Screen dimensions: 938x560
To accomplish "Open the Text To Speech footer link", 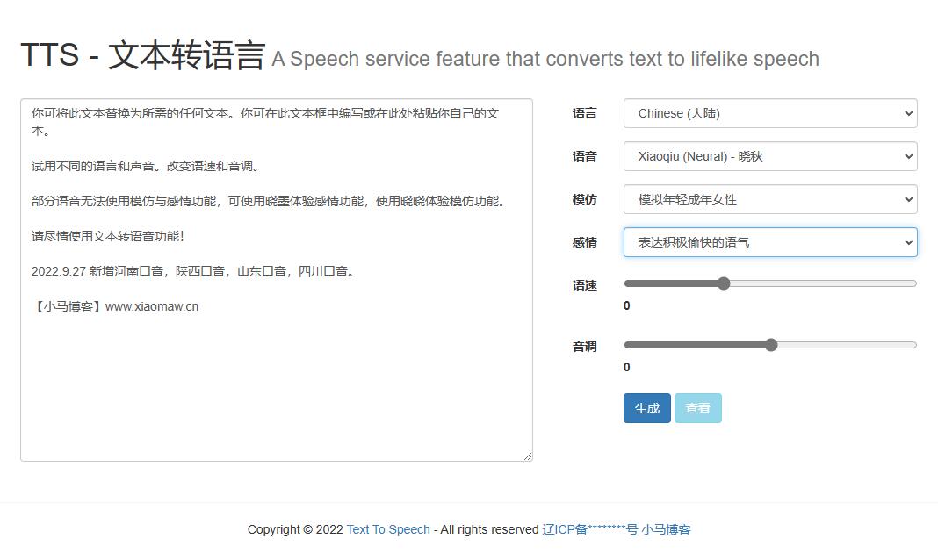I will [388, 529].
